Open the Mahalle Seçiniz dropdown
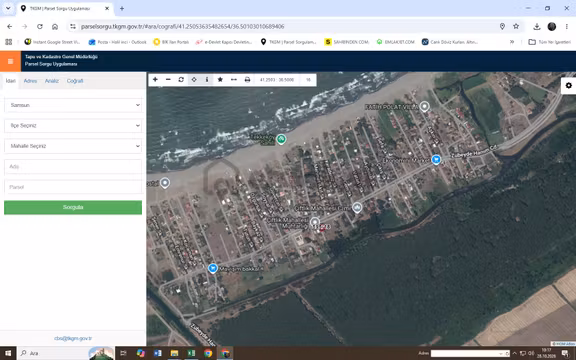 pyautogui.click(x=73, y=146)
